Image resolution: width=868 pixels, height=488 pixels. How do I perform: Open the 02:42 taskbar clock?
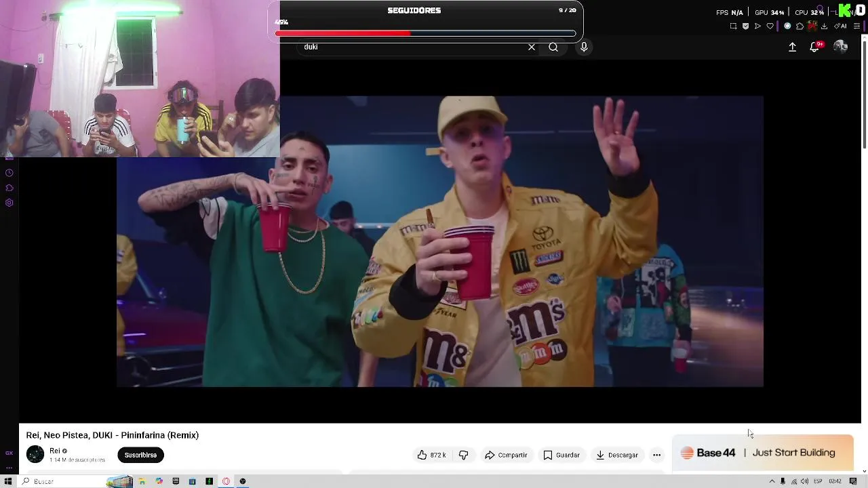click(835, 481)
